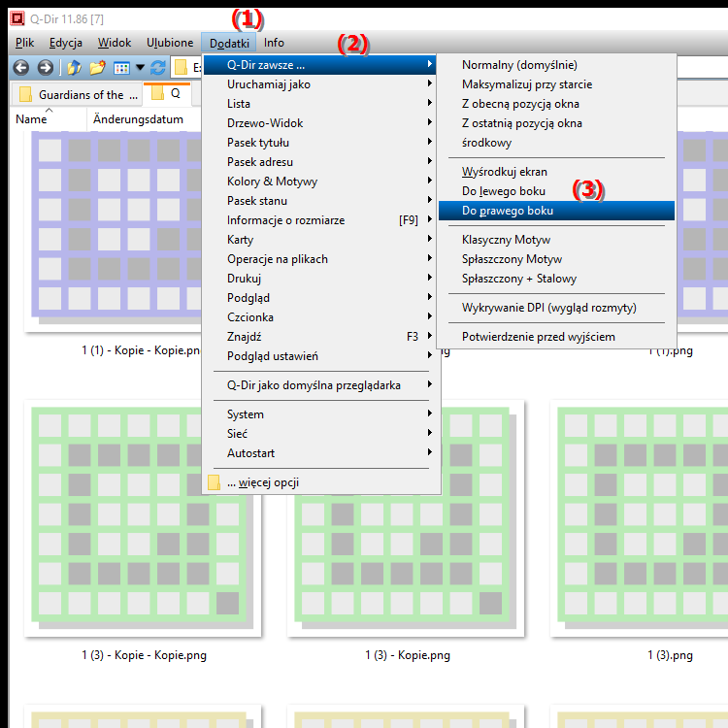Expand the Kolory & Motywy submenu
This screenshot has width=728, height=728.
point(319,182)
